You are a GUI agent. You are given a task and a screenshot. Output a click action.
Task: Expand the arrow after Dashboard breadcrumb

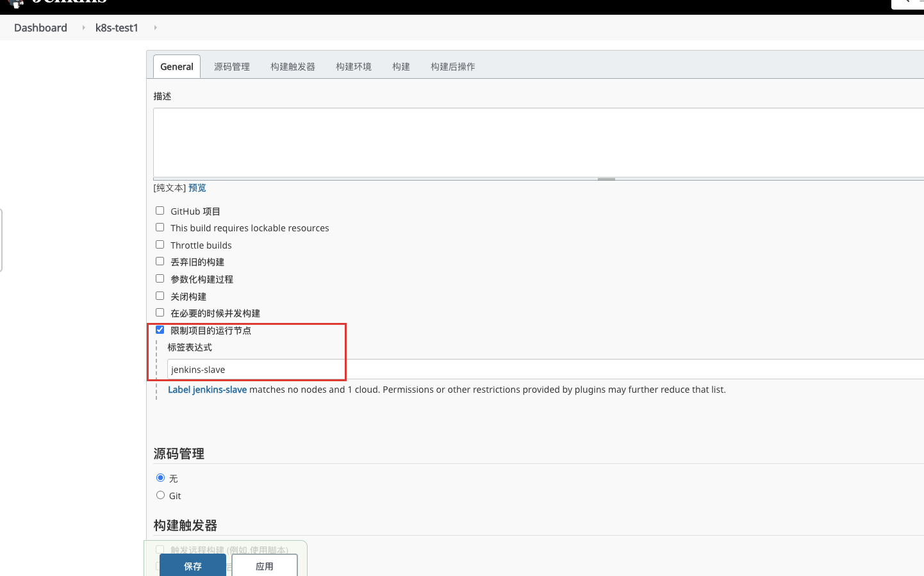pyautogui.click(x=83, y=28)
